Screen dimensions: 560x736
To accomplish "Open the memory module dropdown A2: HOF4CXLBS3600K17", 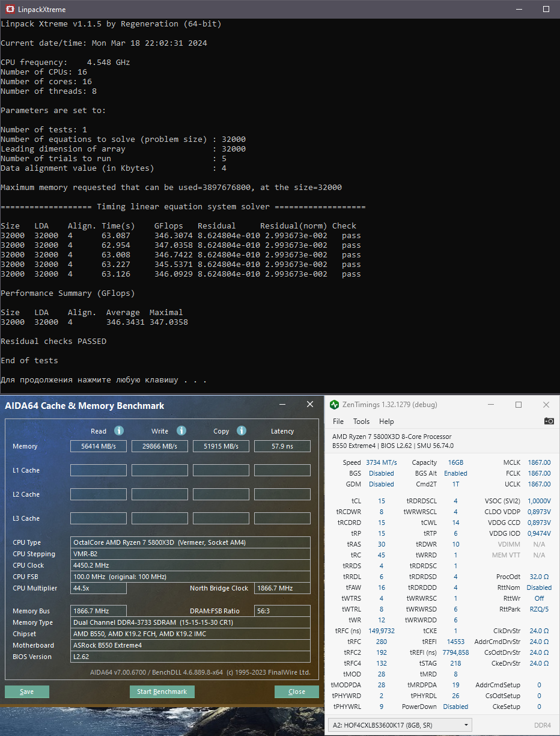I will point(400,725).
